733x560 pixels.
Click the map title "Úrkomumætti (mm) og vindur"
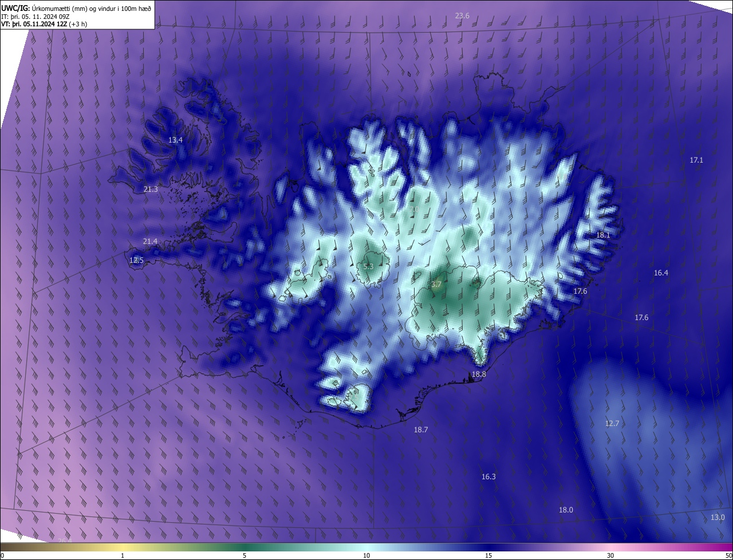tap(67, 7)
